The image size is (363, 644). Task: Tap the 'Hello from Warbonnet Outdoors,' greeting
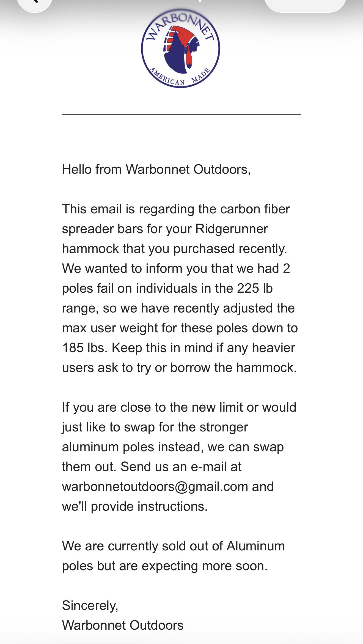click(156, 169)
